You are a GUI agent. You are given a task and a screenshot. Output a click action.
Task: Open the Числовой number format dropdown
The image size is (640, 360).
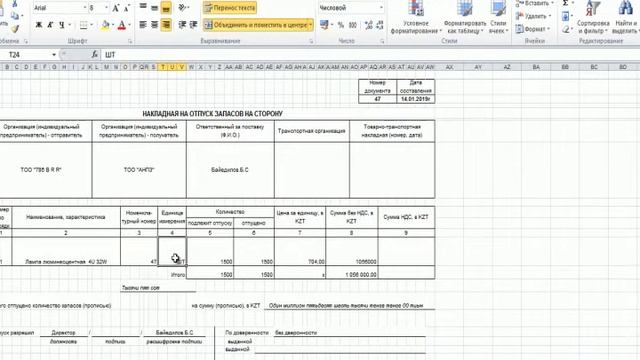coord(381,8)
